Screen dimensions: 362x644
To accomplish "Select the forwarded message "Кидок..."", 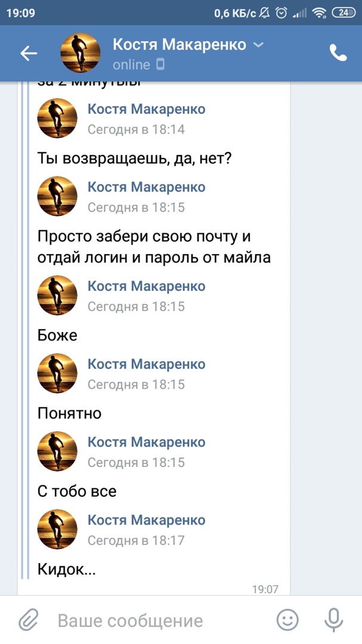I will click(66, 569).
